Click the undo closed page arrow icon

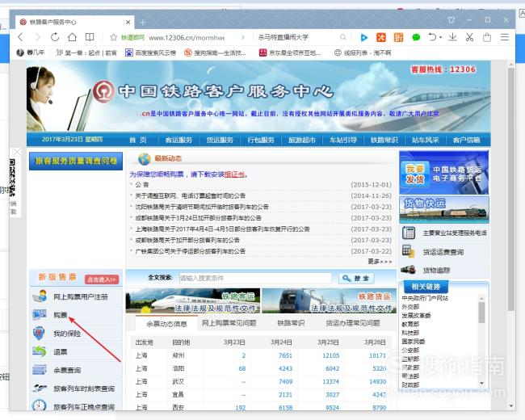[x=432, y=37]
